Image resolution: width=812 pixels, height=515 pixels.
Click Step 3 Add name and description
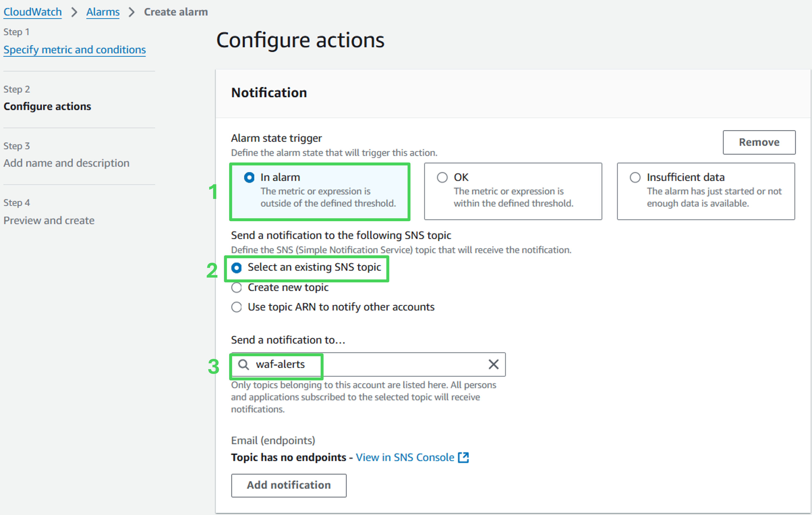[x=66, y=163]
